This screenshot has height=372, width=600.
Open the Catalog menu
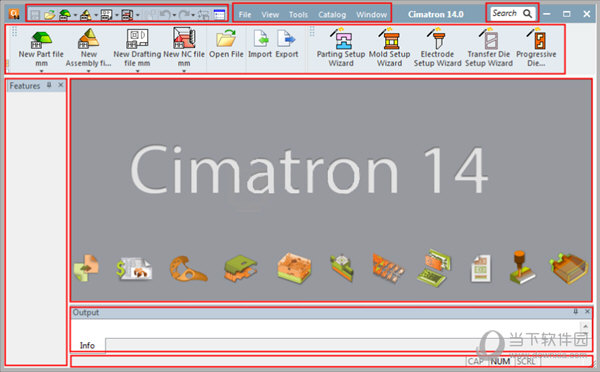tap(332, 15)
